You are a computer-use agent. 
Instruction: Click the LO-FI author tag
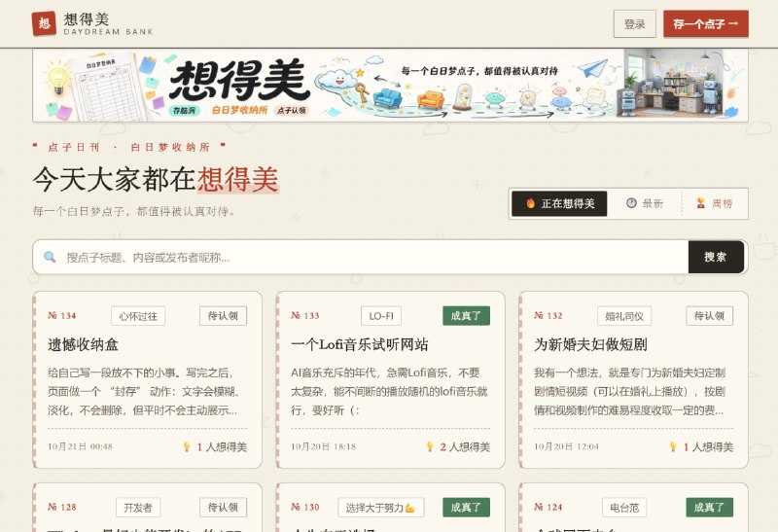(381, 316)
